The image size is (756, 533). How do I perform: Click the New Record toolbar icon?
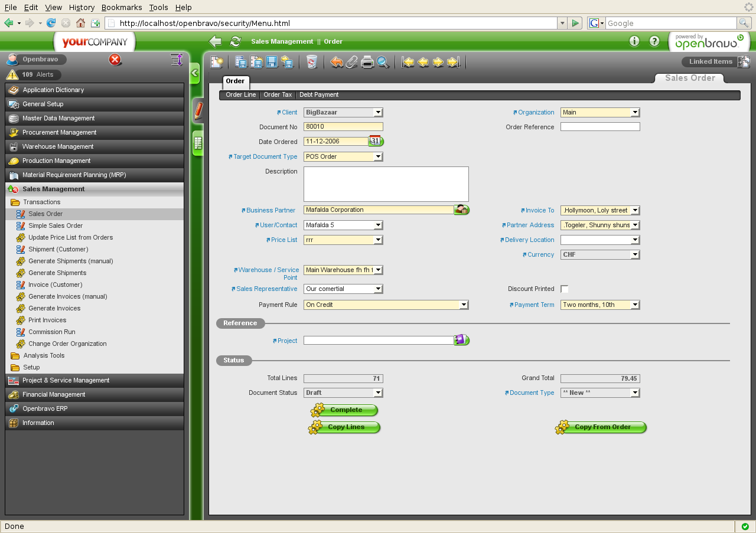217,62
